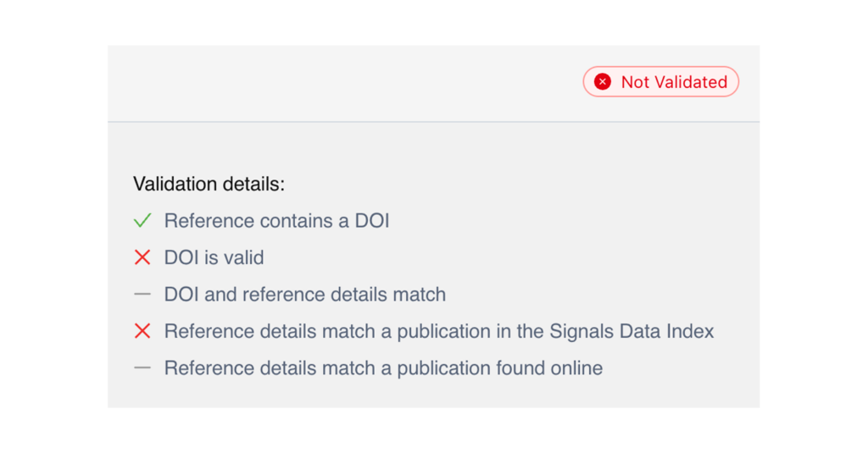
Task: Click the horizontal divider below the status badge
Action: pyautogui.click(x=433, y=122)
